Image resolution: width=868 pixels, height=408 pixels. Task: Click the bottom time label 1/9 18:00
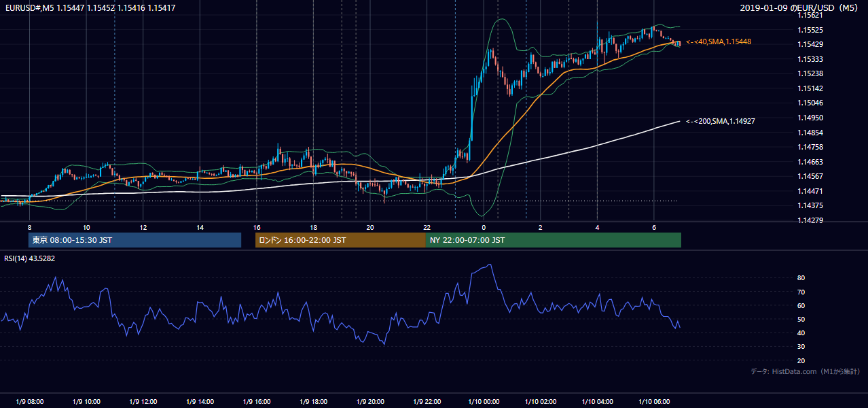(x=313, y=402)
